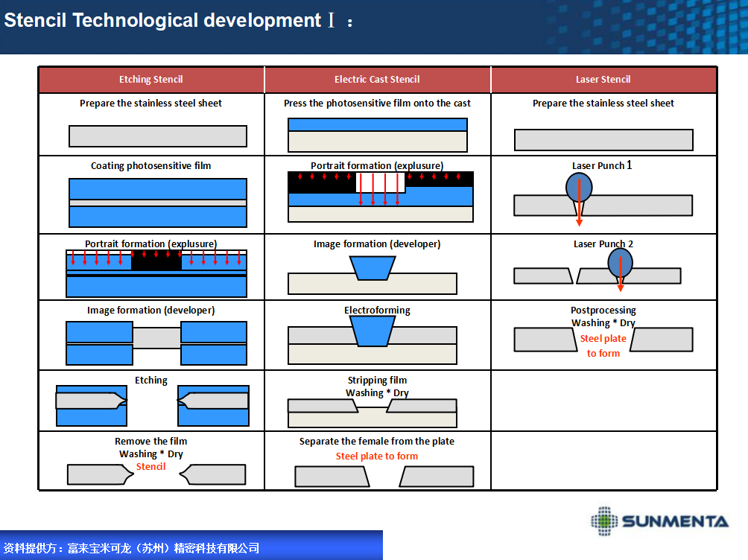
Task: Click red 'Steel plate to form' in Electric Cast column
Action: 377,456
